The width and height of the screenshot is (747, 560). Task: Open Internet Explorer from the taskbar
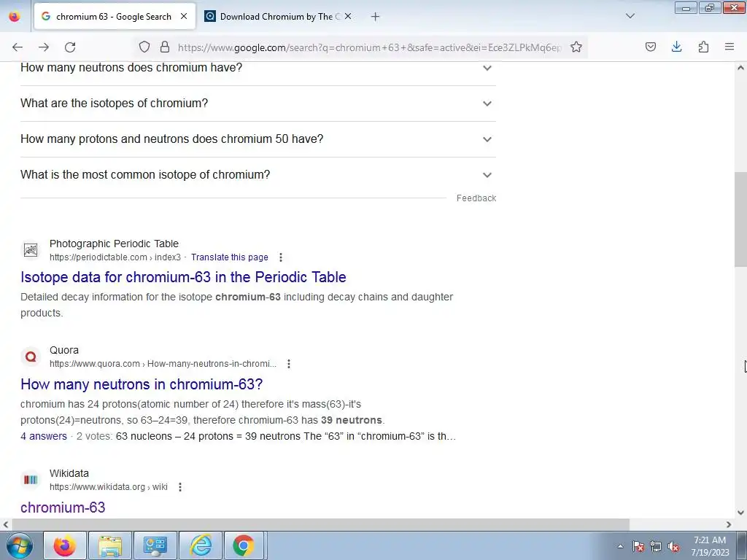tap(201, 545)
